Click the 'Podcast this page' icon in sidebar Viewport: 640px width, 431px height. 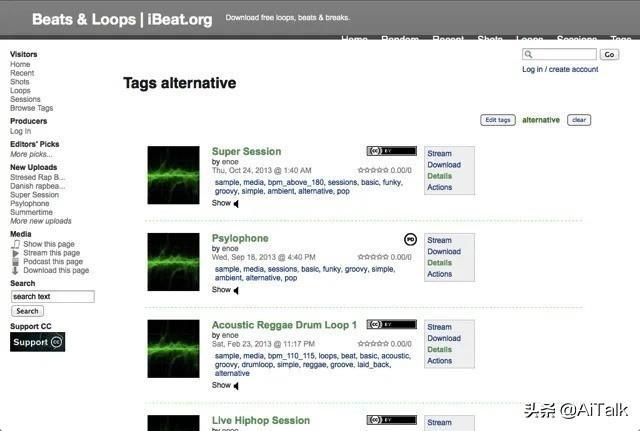pyautogui.click(x=15, y=262)
